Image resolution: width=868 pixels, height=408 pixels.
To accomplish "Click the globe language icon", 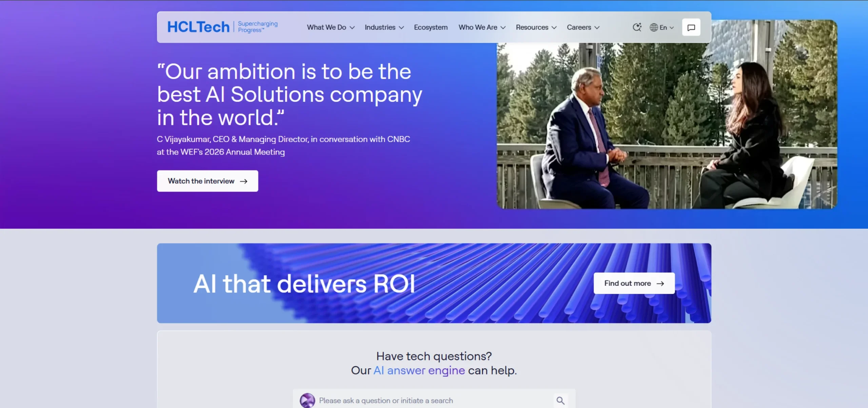I will pyautogui.click(x=654, y=27).
